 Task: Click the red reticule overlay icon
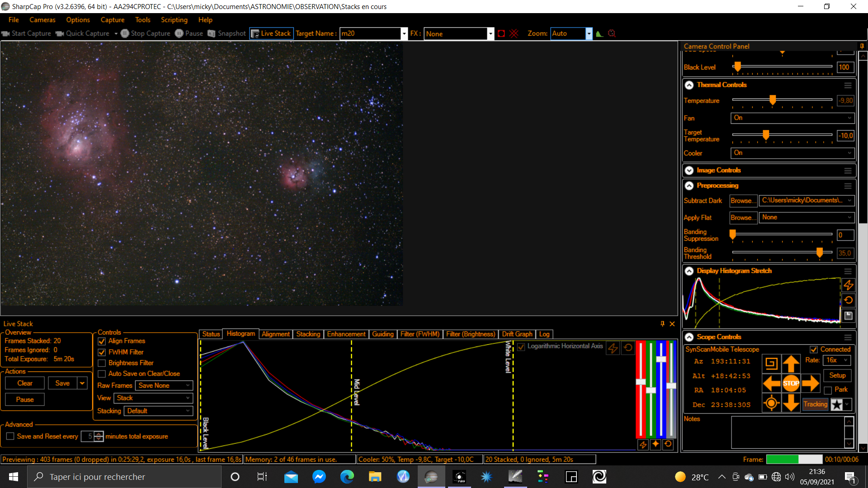tap(612, 33)
